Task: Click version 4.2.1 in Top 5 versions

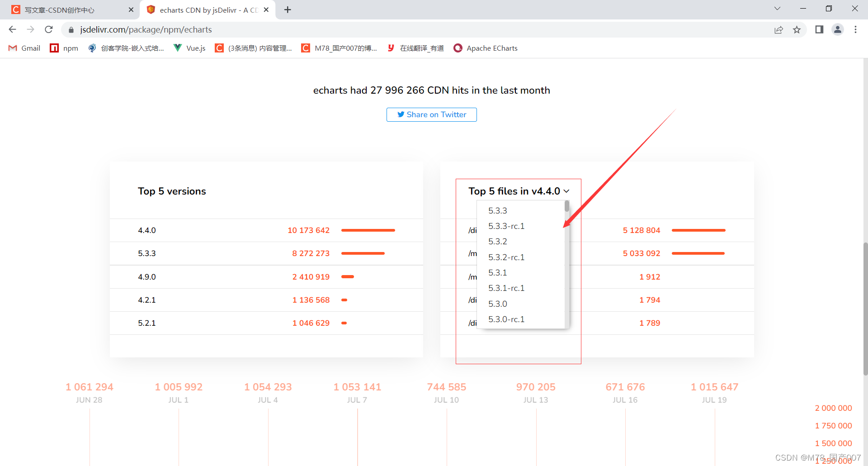Action: pyautogui.click(x=147, y=300)
